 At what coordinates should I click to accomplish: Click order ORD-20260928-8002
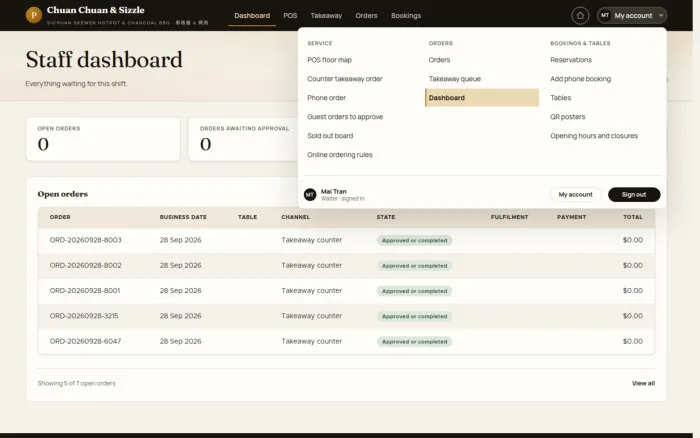[85, 265]
